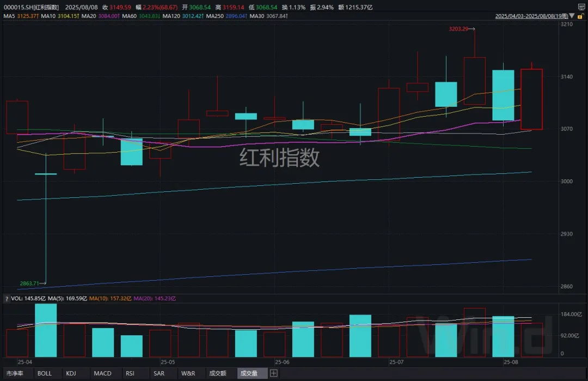Select the SAR indicator tab
Image resolution: width=588 pixels, height=381 pixels.
tap(159, 373)
